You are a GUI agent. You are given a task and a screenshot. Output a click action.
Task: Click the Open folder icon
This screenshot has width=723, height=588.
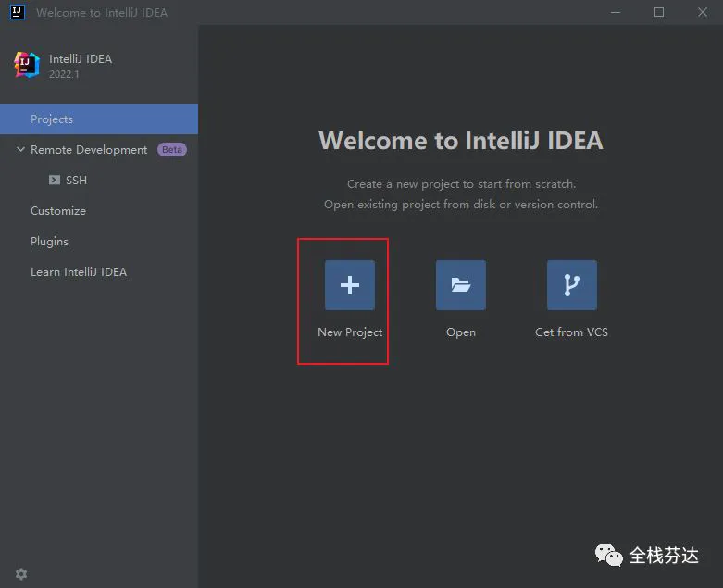pyautogui.click(x=461, y=285)
